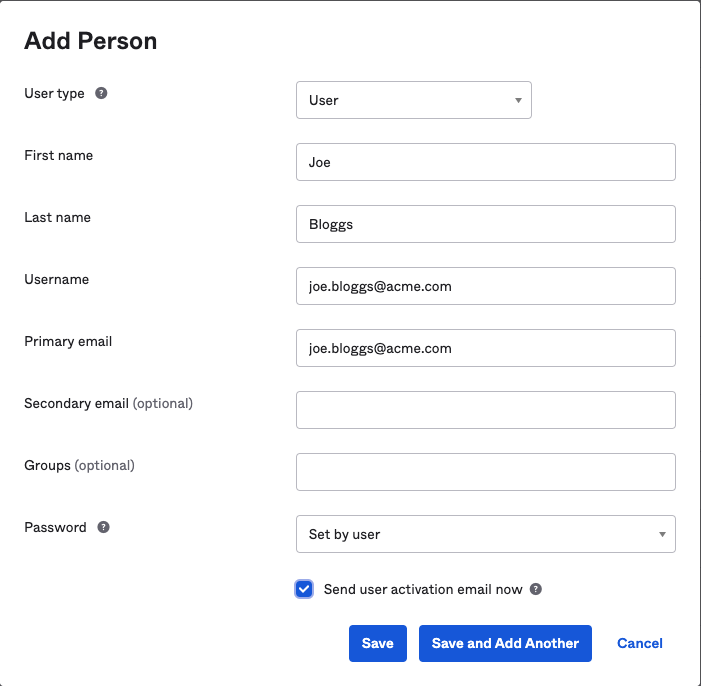Screen dimensions: 701x686
Task: Click the Password help icon
Action: [103, 528]
